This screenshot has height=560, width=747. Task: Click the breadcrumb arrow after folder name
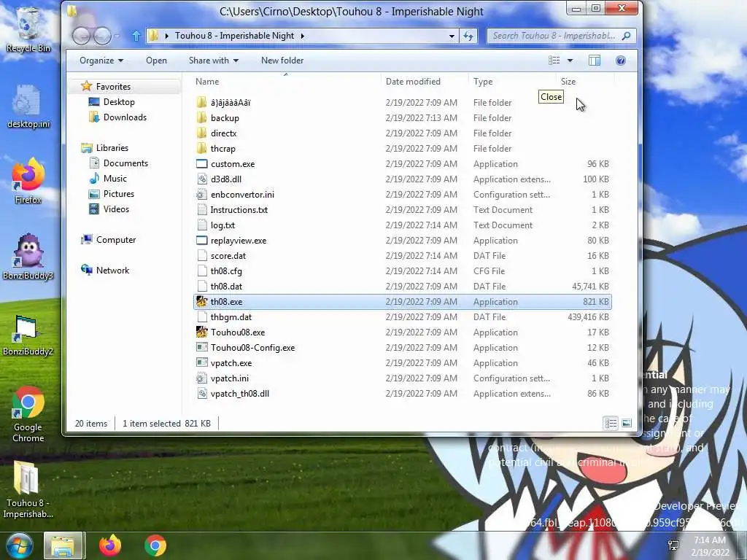click(x=303, y=36)
